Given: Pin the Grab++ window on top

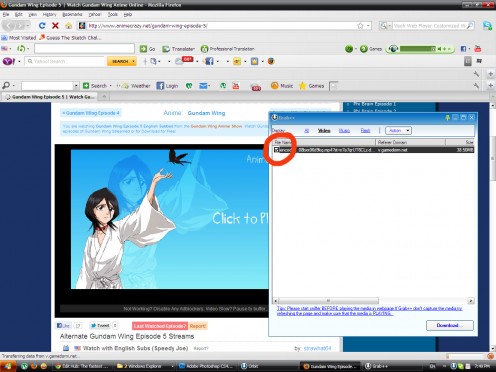Looking at the screenshot, I should pos(447,117).
